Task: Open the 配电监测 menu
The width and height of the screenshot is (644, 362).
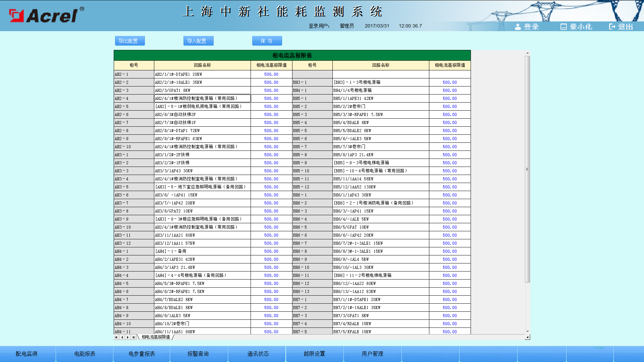Action: point(26,354)
